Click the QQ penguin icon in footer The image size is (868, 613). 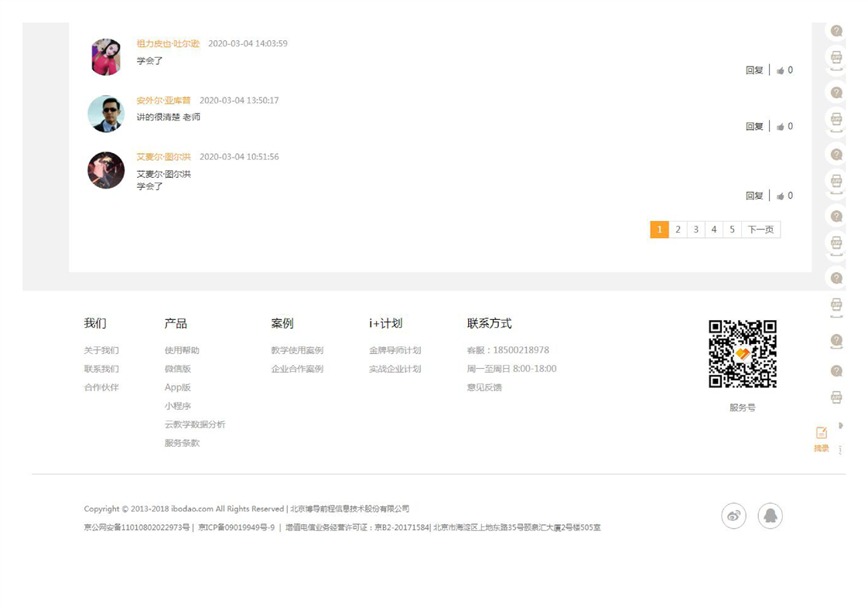click(770, 516)
